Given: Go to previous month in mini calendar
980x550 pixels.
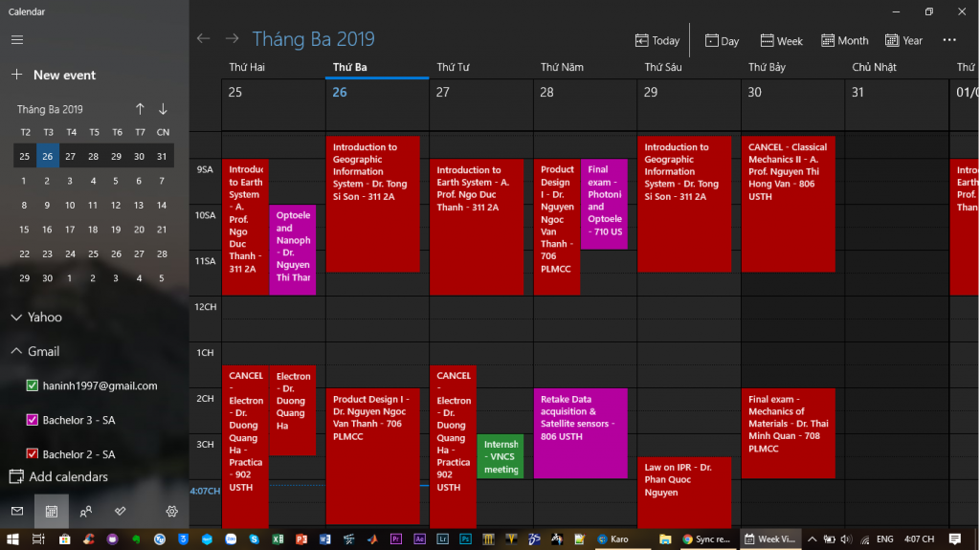Looking at the screenshot, I should 140,109.
